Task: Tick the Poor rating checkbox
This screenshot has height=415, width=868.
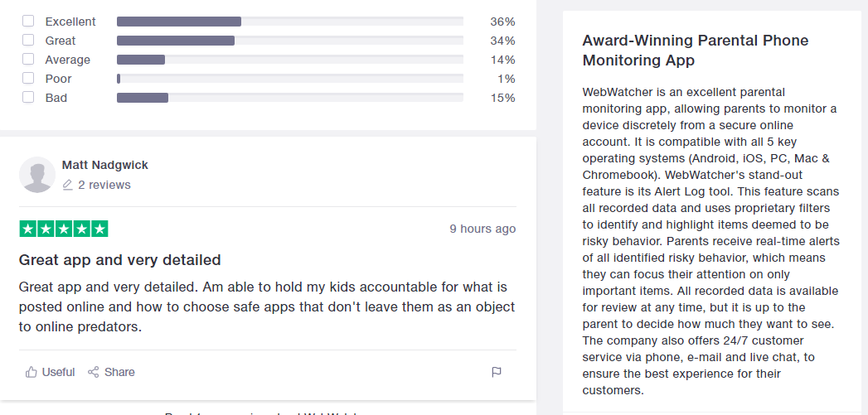Action: [x=28, y=78]
